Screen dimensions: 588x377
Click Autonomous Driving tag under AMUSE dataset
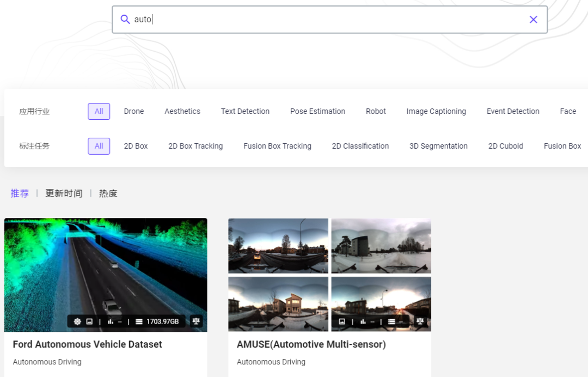[271, 362]
